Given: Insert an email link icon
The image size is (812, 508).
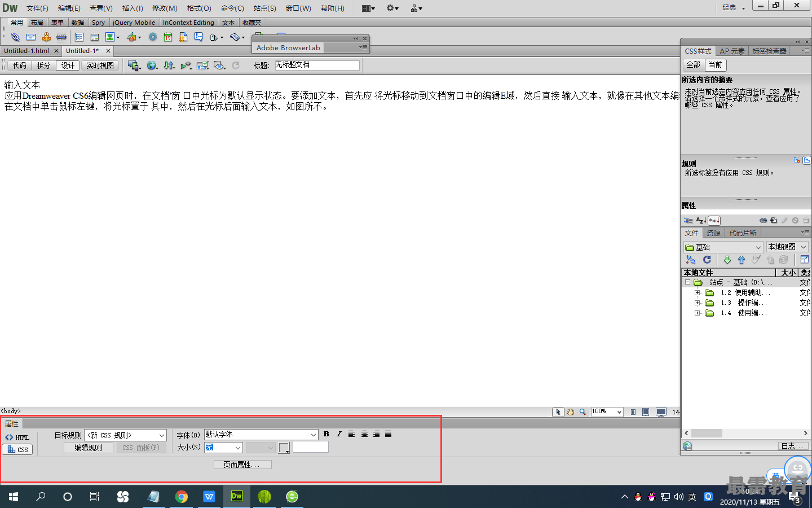Looking at the screenshot, I should (x=31, y=37).
